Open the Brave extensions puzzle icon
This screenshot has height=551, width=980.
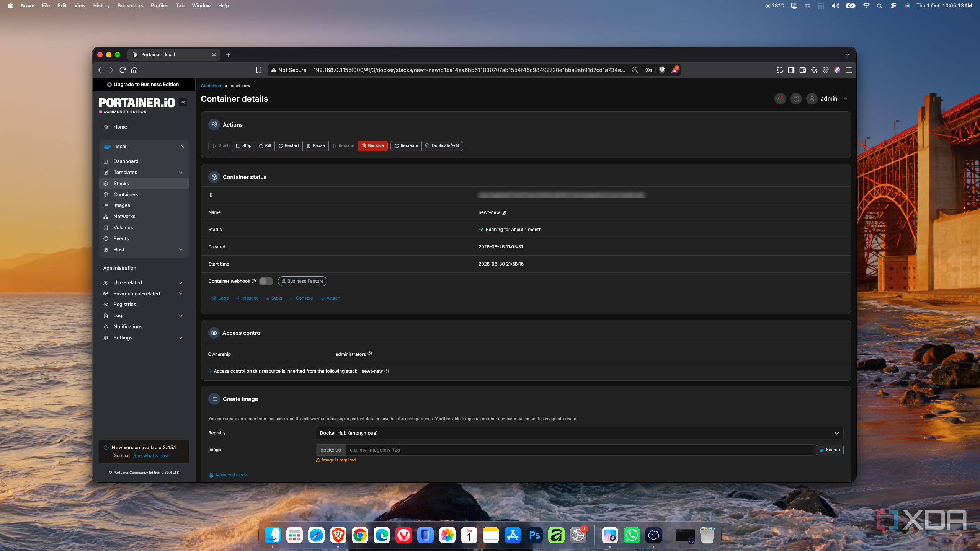pos(780,70)
